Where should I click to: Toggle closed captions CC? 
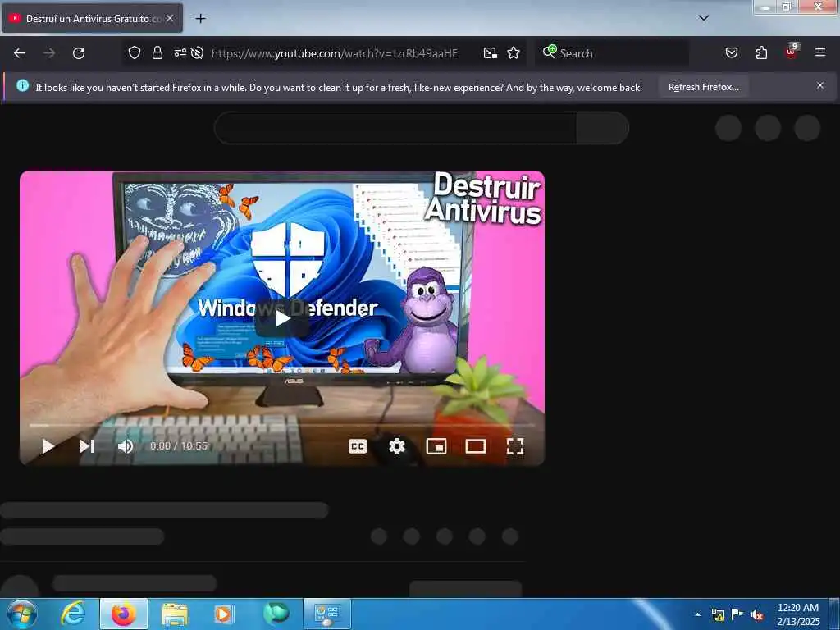coord(358,446)
